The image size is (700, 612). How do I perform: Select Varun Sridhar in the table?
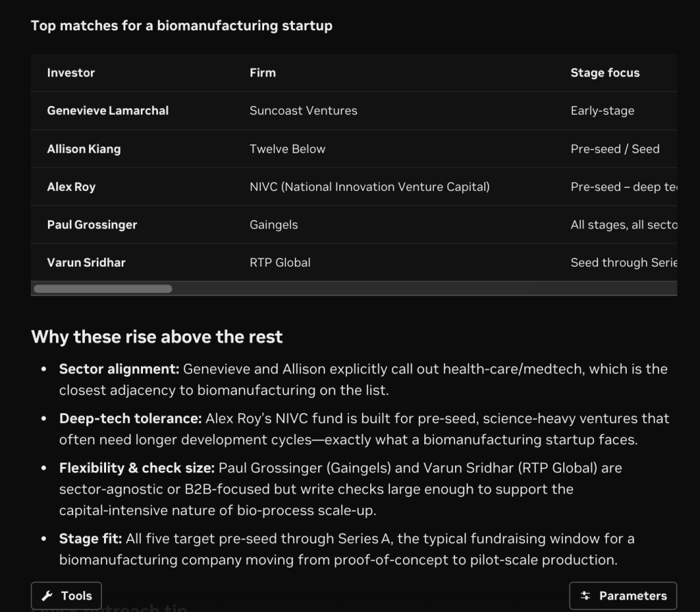point(86,263)
